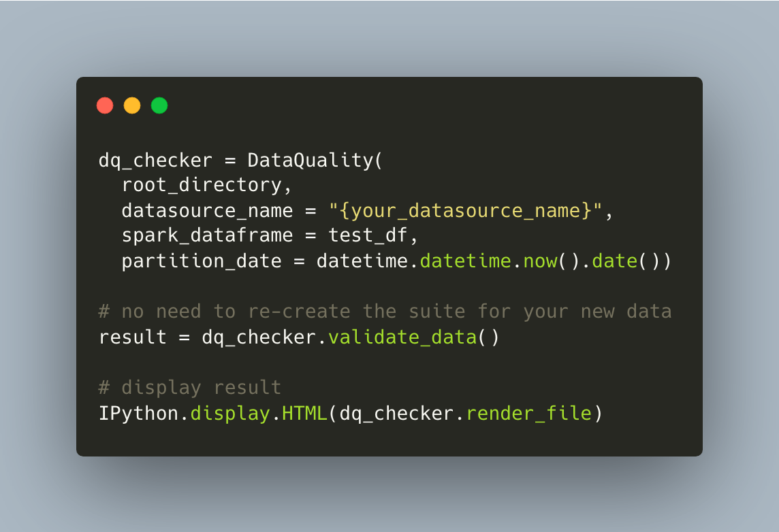
Task: Click the "{your_datasource_name}" string literal
Action: pyautogui.click(x=466, y=211)
